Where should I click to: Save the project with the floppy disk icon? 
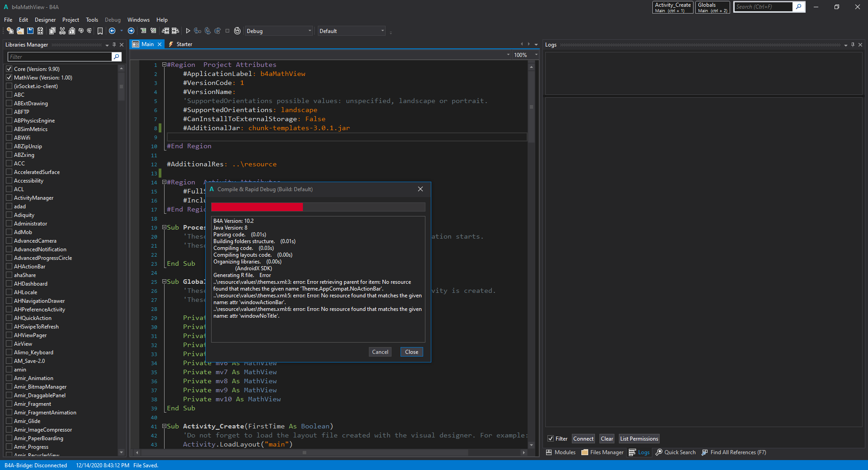pyautogui.click(x=30, y=31)
